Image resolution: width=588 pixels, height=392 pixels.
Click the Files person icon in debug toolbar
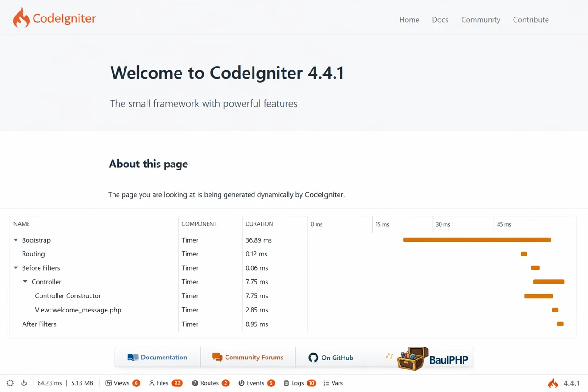click(x=152, y=383)
